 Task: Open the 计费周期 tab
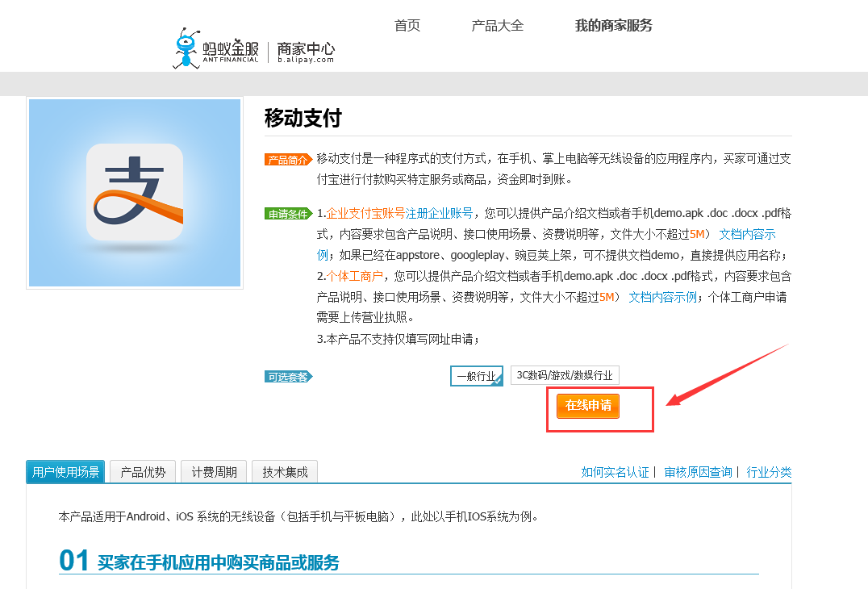pos(214,472)
